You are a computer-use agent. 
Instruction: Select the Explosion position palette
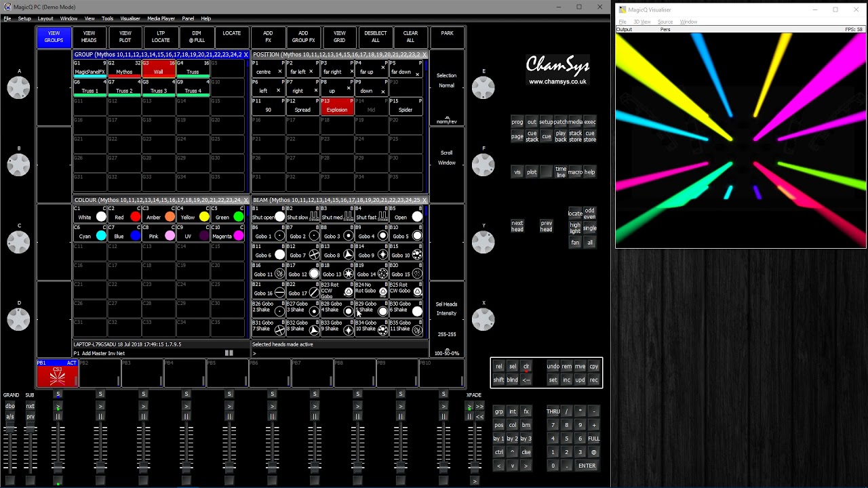pos(337,106)
